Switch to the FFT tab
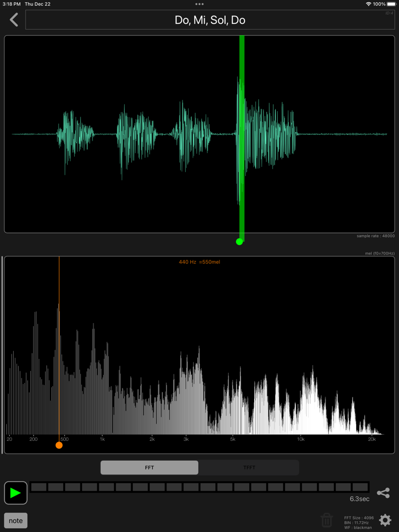This screenshot has height=532, width=399. (149, 468)
